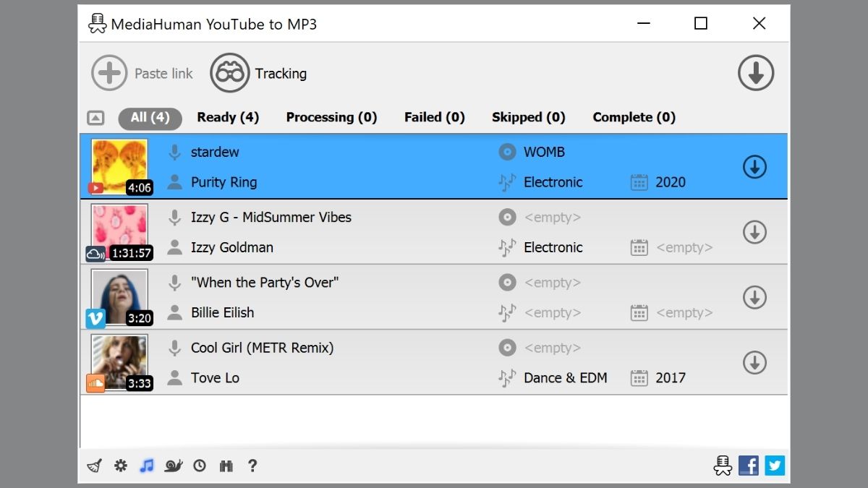The image size is (868, 488).
Task: Visit MediaHuman Facebook page
Action: click(x=749, y=466)
